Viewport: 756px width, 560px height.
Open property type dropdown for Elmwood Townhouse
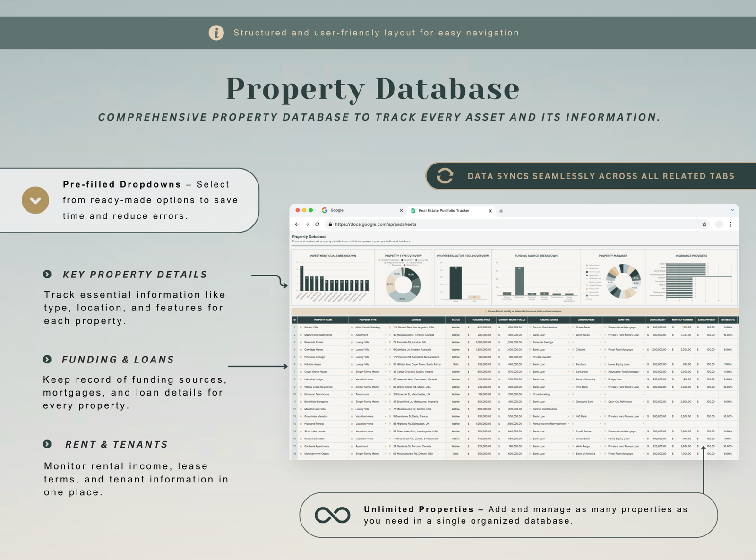tap(385, 394)
